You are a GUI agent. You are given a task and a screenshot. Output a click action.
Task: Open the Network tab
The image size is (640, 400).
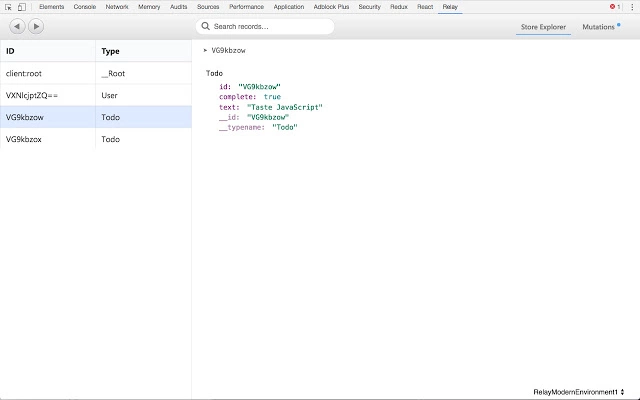(117, 7)
